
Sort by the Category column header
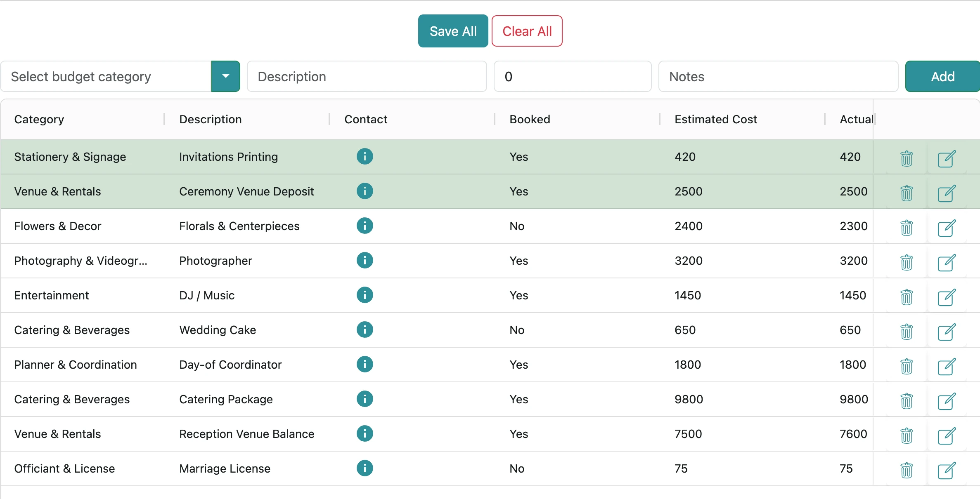[x=39, y=119]
